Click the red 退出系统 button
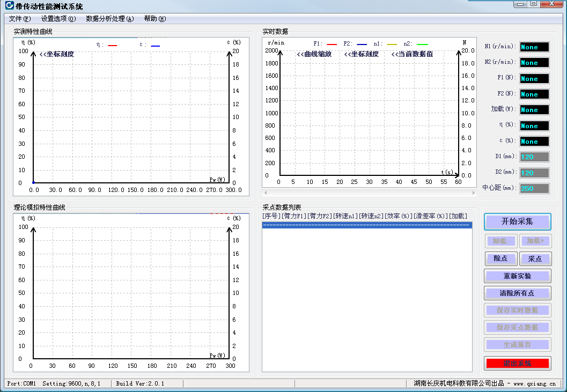 [517, 364]
